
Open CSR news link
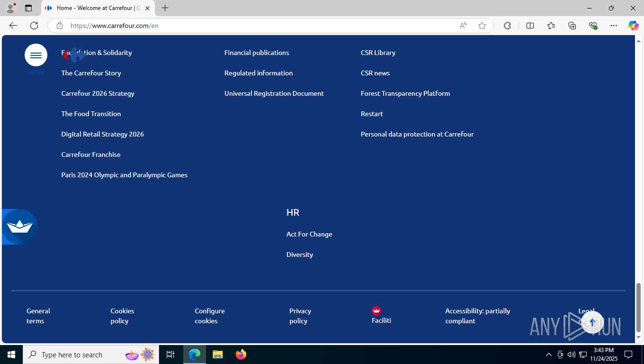375,73
